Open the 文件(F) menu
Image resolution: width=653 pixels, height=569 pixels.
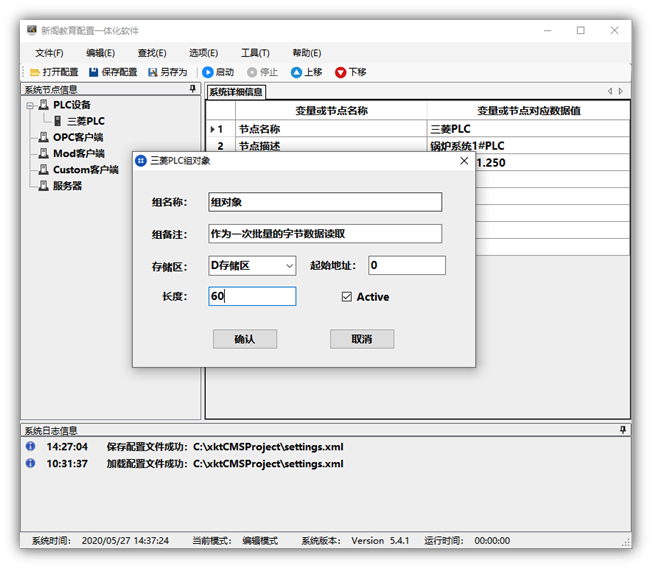point(49,53)
